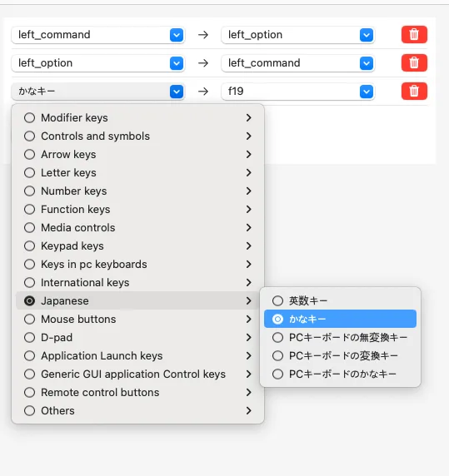The height and width of the screenshot is (476, 449).
Task: Open the left_option source key dropdown arrow
Action: [177, 63]
